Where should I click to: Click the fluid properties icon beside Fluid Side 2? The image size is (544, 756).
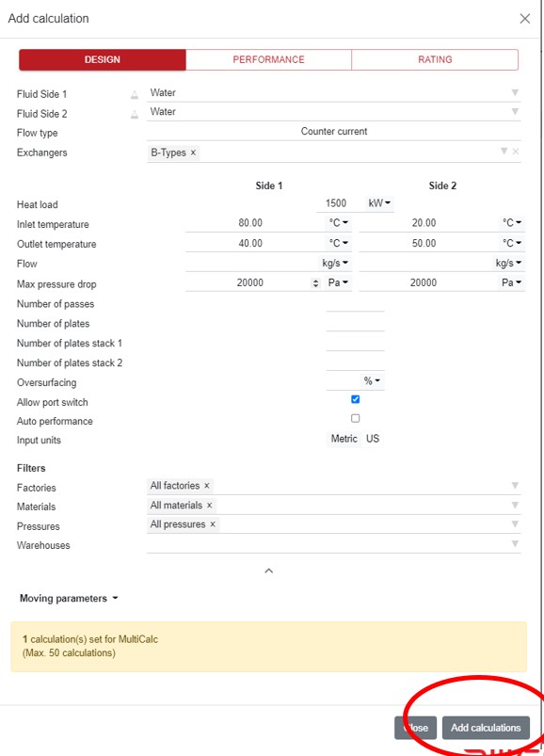136,112
